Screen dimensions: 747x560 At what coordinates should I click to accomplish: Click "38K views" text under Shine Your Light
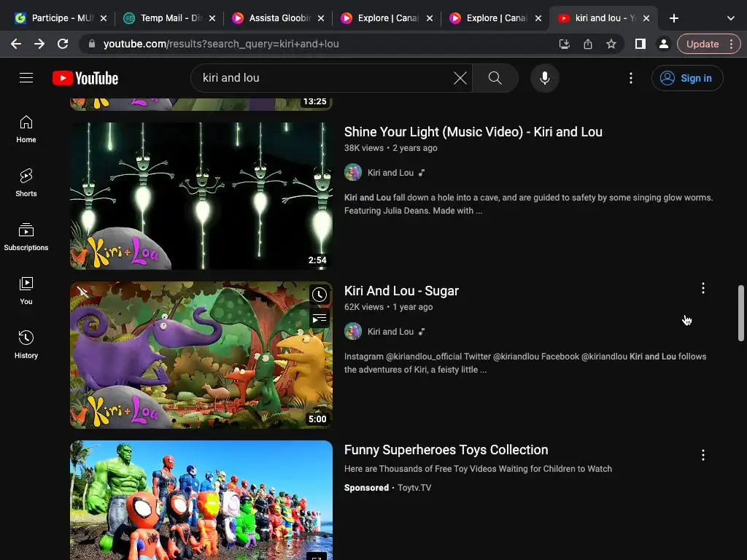[363, 148]
